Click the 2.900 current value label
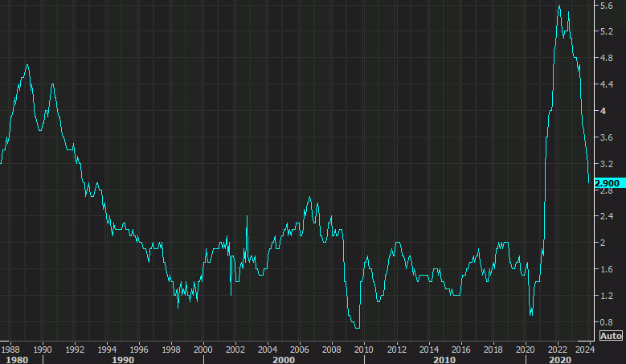The image size is (626, 364). [x=607, y=184]
